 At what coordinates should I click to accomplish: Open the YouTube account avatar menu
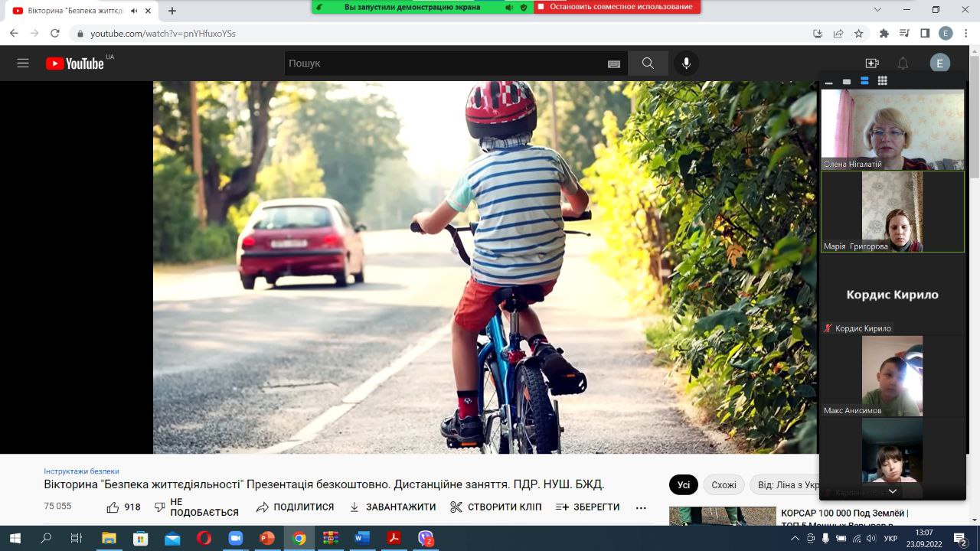click(x=939, y=64)
